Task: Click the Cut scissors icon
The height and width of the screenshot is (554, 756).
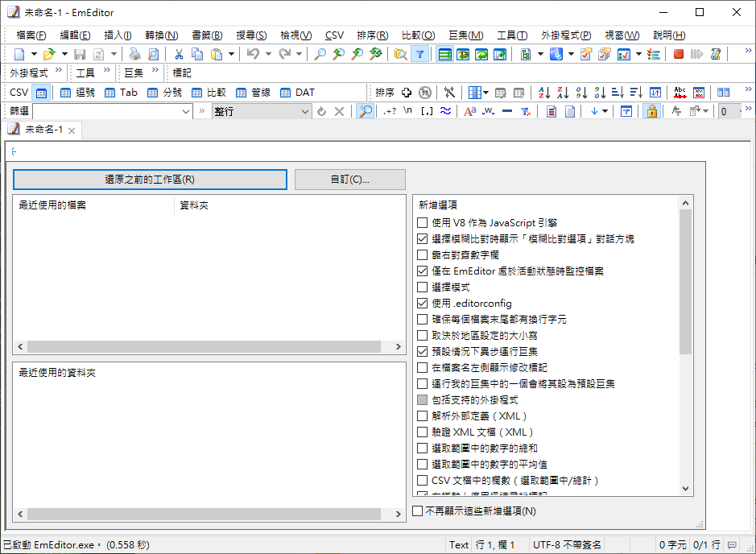Action: click(179, 54)
